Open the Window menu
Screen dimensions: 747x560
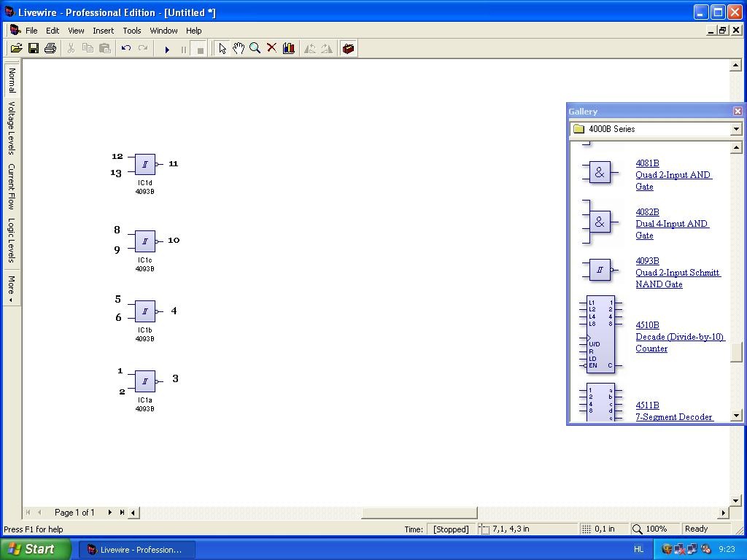163,31
